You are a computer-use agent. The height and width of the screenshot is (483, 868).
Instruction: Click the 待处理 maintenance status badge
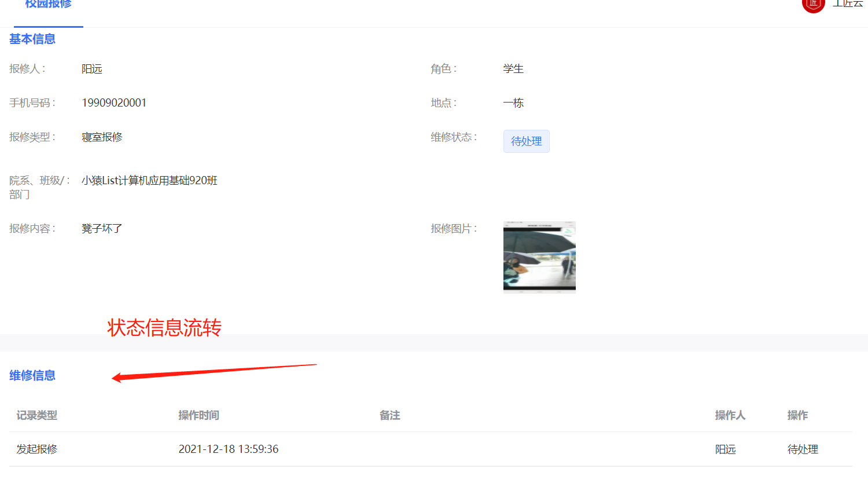click(526, 141)
